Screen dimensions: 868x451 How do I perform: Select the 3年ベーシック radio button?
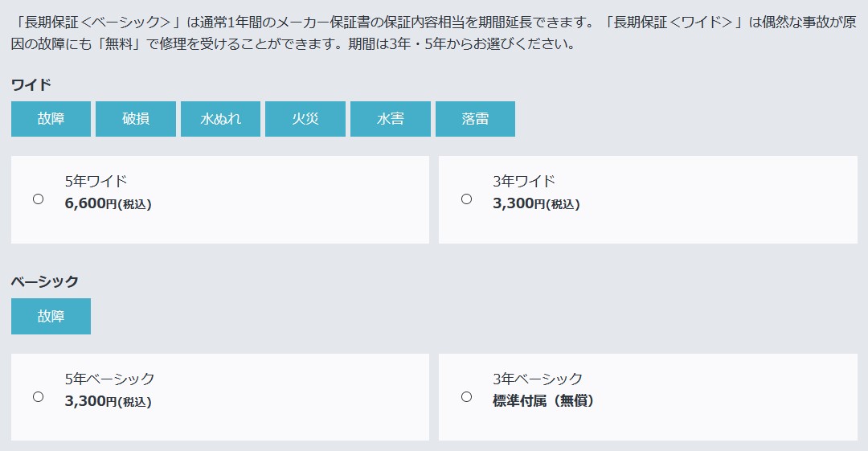(x=467, y=396)
